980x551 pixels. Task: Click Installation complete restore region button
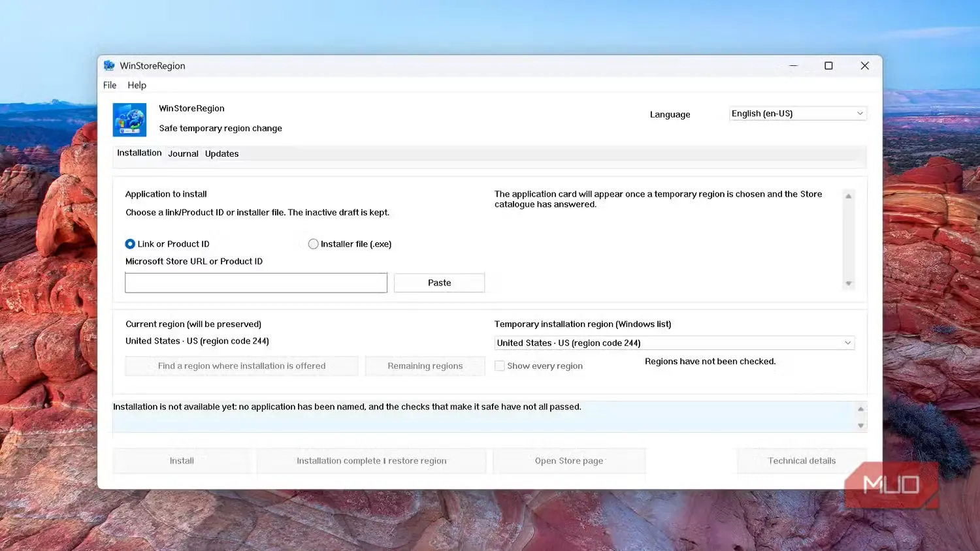(372, 461)
